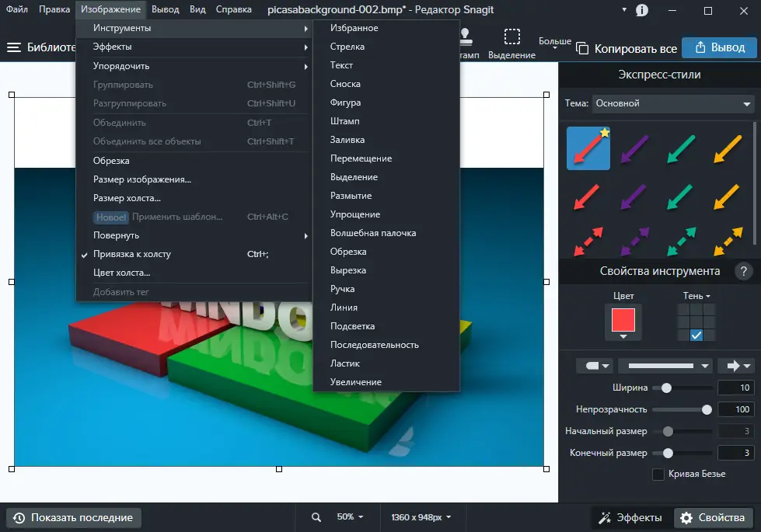Select the red dashed double arrow style

[588, 241]
